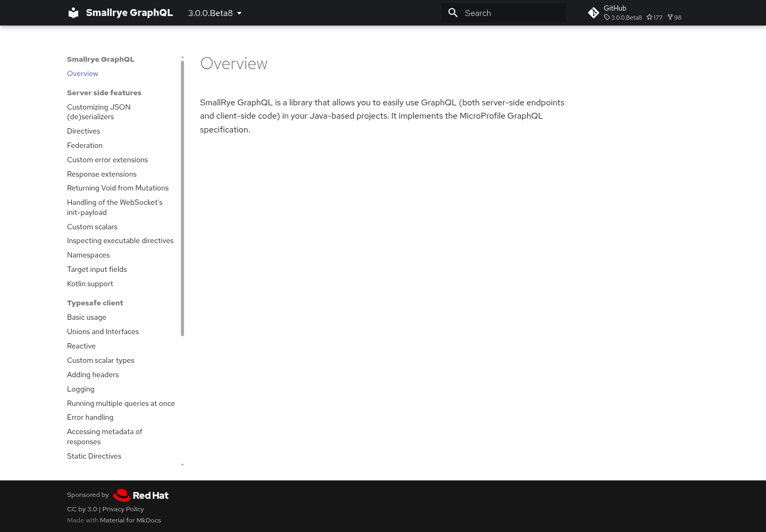Open Custom scalar types page
Viewport: 766px width, 532px height.
(x=101, y=360)
